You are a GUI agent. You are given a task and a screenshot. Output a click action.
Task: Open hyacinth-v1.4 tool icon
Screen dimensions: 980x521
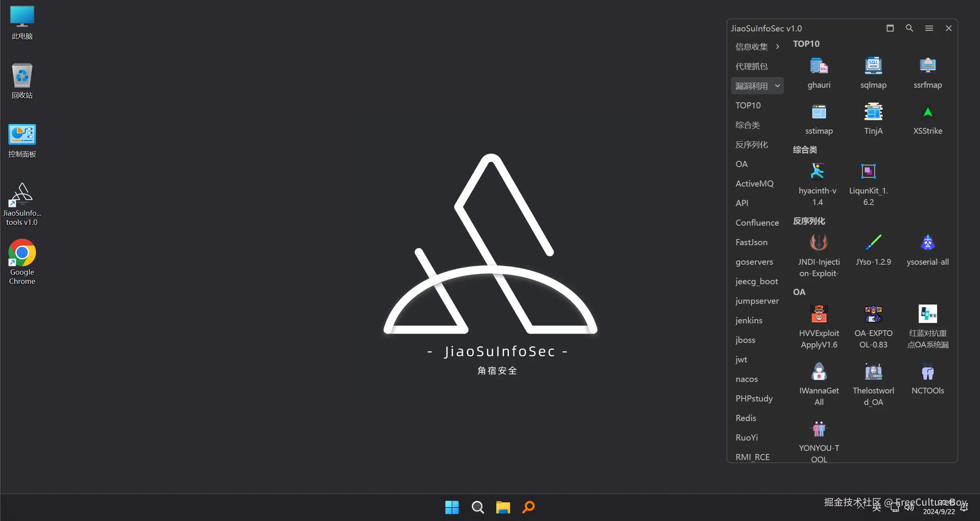coord(817,172)
